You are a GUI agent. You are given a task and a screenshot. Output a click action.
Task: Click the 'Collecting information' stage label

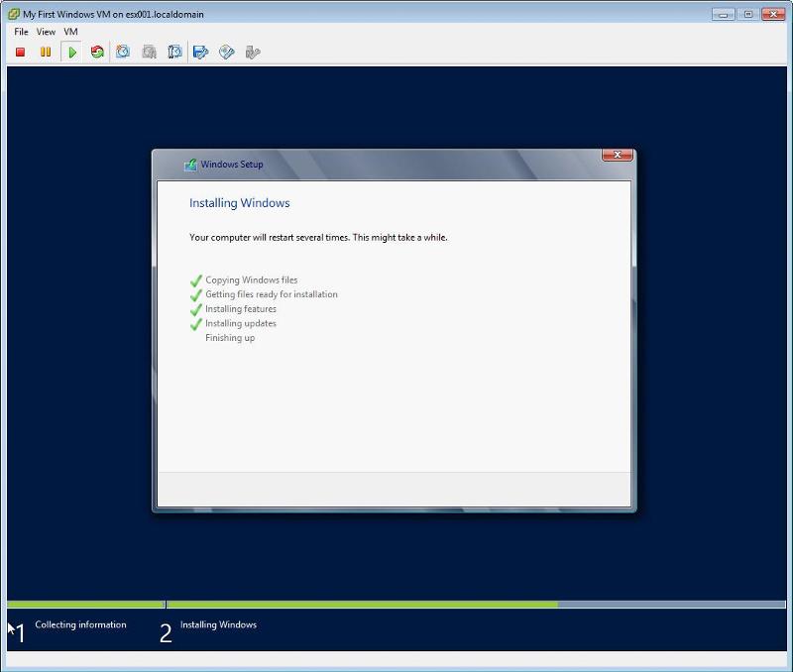coord(80,624)
